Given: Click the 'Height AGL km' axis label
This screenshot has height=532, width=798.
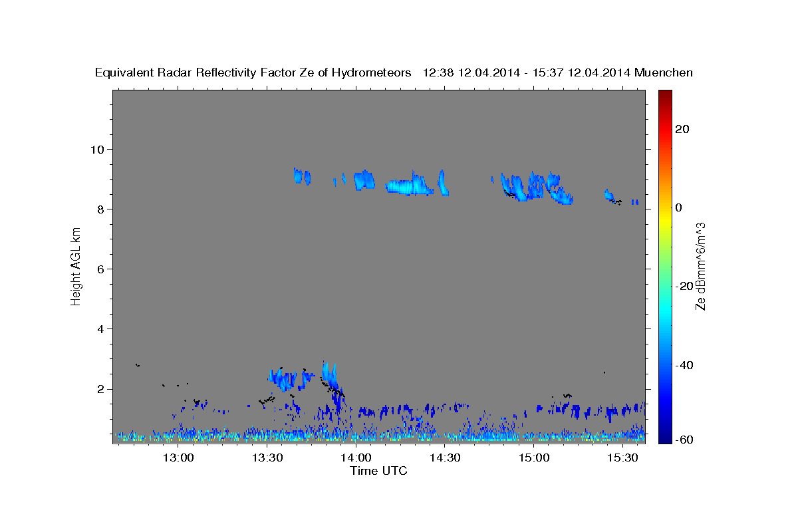Looking at the screenshot, I should tap(76, 266).
